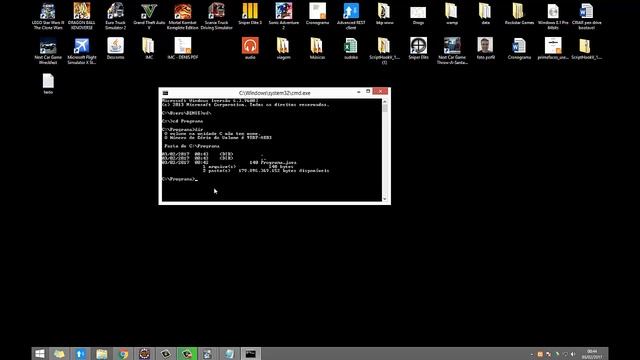Open the Windows Start button
640x360 pixels.
40,354
